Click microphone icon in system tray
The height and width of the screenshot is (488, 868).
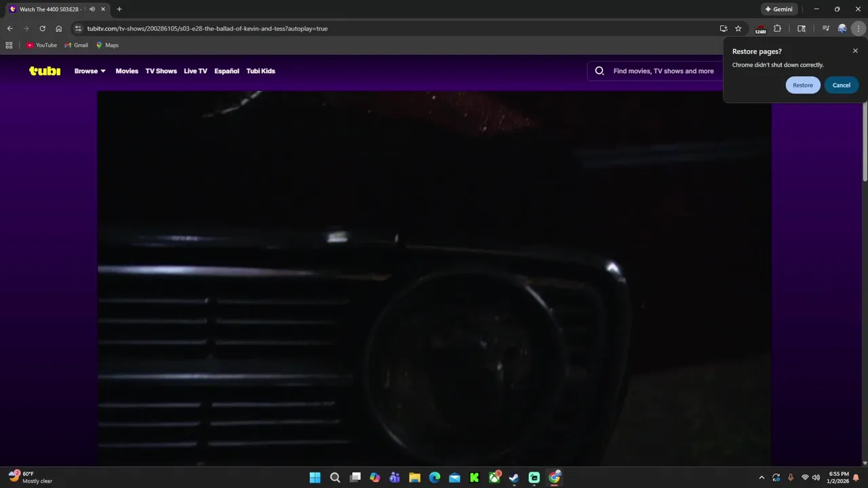(x=791, y=478)
